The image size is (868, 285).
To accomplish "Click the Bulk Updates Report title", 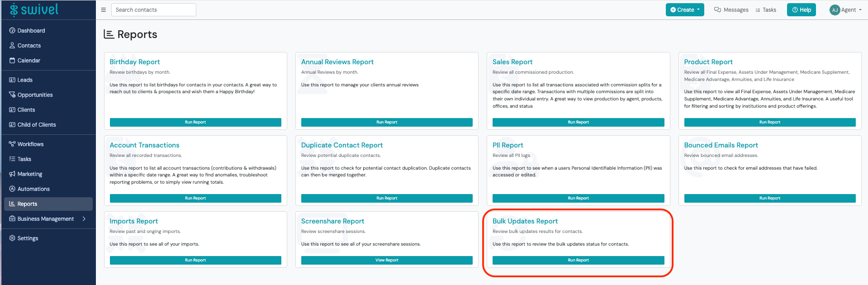I will point(525,221).
